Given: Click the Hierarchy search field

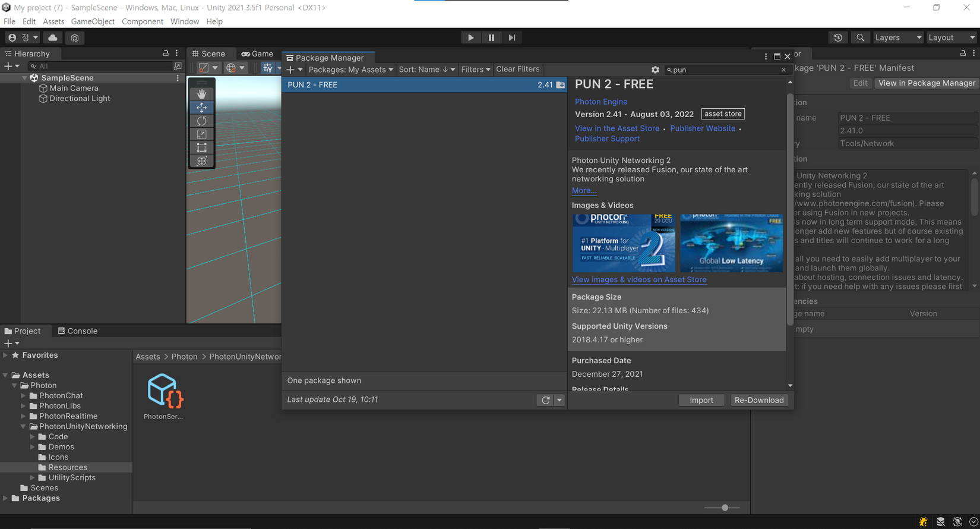Looking at the screenshot, I should click(102, 66).
